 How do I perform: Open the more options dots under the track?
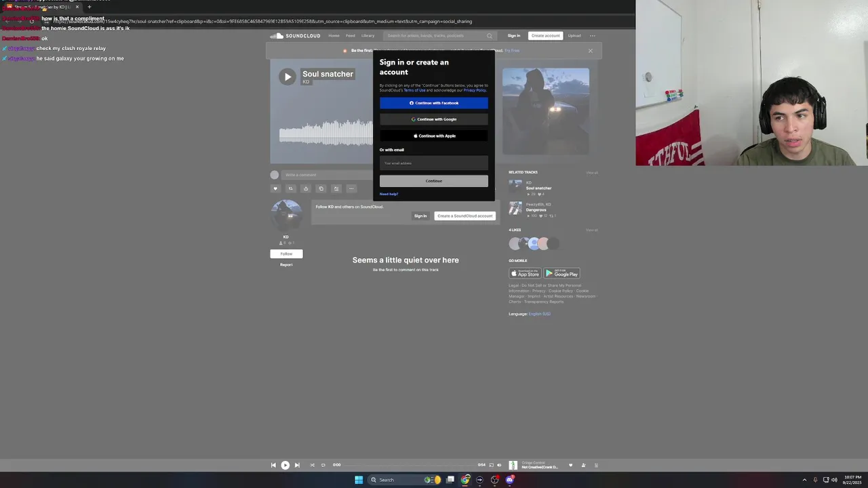click(x=351, y=188)
